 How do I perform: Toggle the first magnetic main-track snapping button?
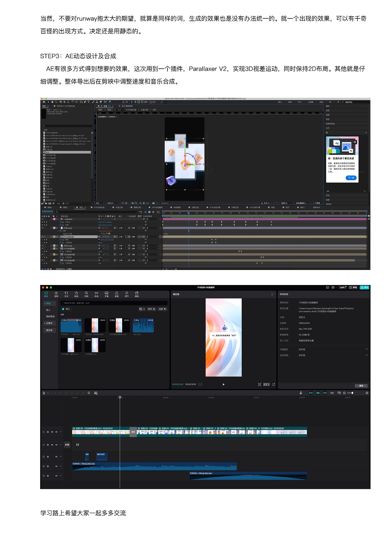click(311, 393)
